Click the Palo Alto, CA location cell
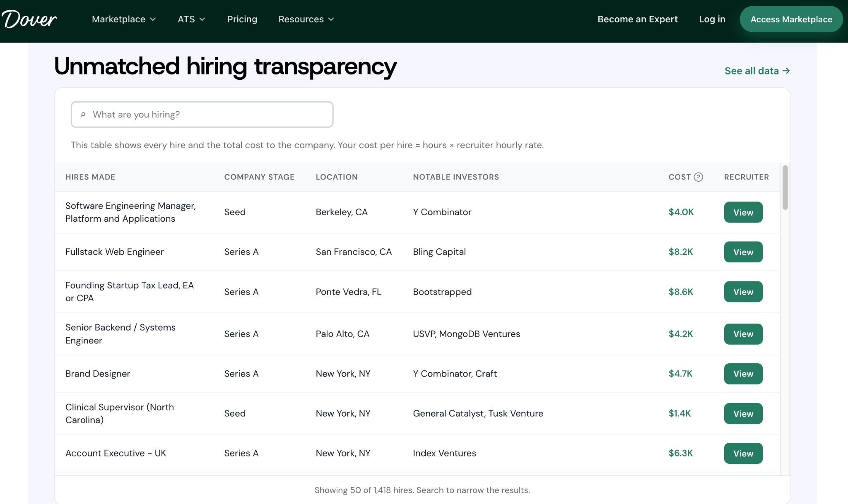Image resolution: width=848 pixels, height=504 pixels. point(342,334)
